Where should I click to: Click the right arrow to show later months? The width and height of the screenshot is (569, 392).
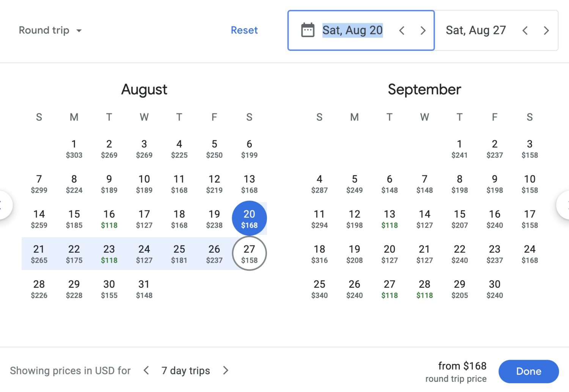[566, 205]
